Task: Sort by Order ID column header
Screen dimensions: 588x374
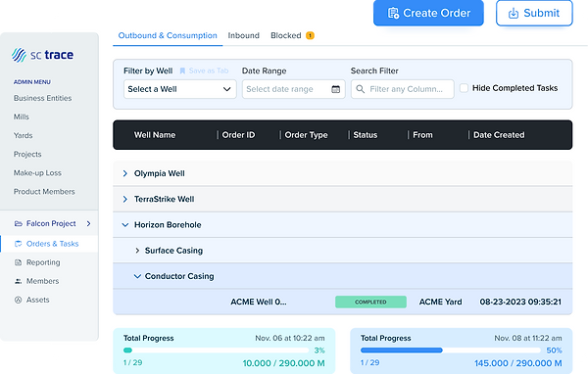Action: (238, 135)
